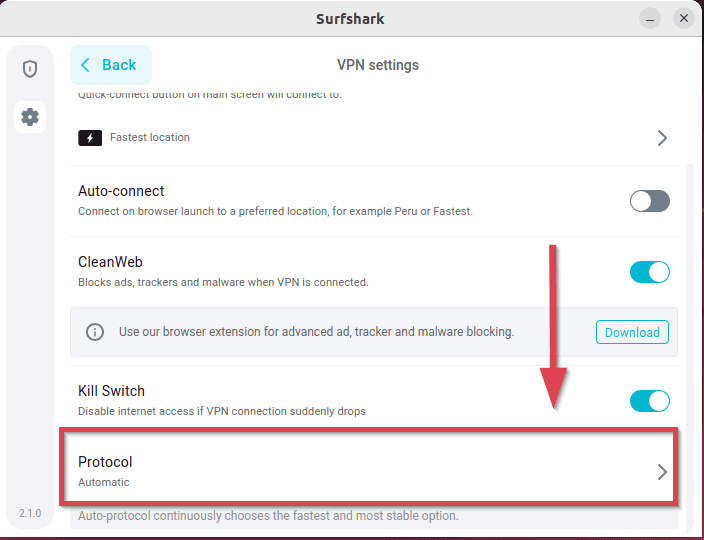
Task: Click the info icon in the banner
Action: (95, 332)
